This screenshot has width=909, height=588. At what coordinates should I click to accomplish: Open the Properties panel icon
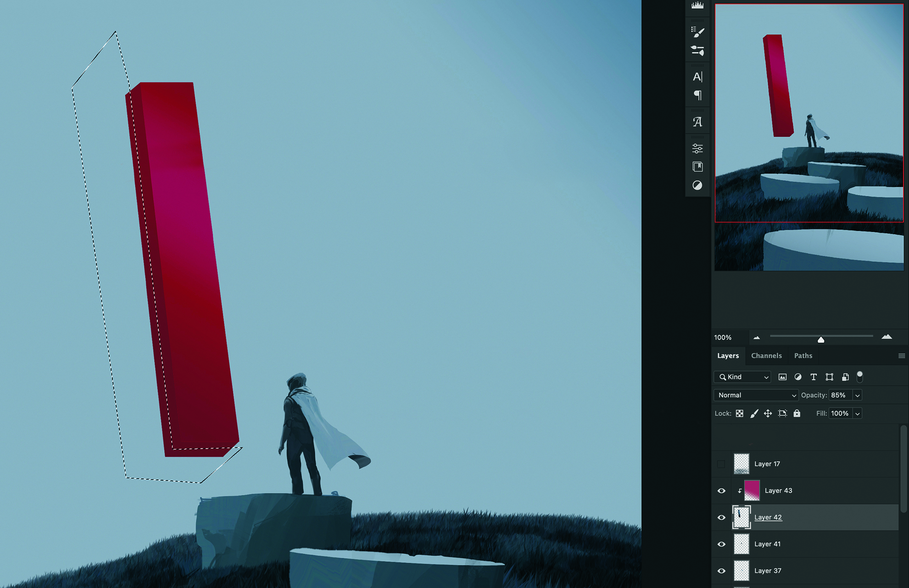[697, 148]
